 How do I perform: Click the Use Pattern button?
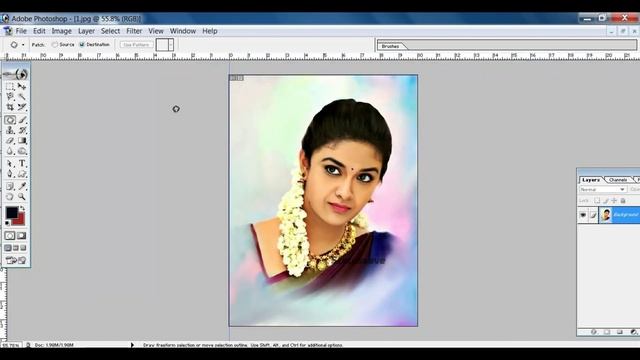point(136,44)
